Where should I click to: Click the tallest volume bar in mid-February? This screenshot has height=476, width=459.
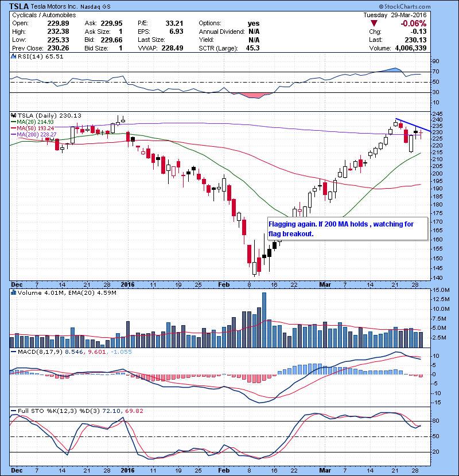(x=264, y=320)
